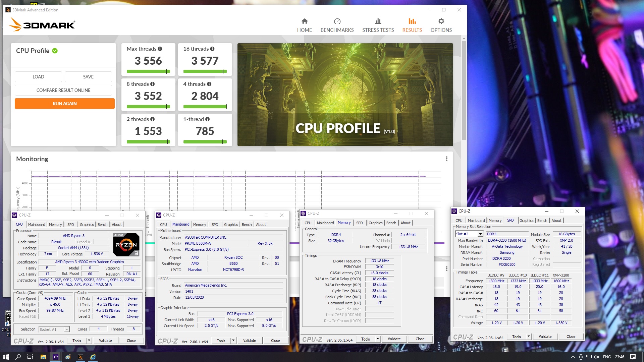Viewport: 644px width, 362px height.
Task: Expand Tools arrow in CPU-Z SPD window
Action: 529,337
